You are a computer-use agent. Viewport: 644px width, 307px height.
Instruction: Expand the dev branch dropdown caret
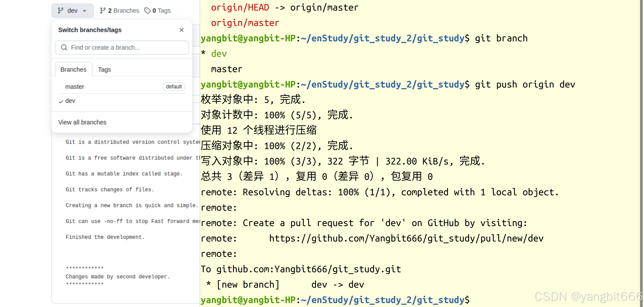(x=84, y=11)
